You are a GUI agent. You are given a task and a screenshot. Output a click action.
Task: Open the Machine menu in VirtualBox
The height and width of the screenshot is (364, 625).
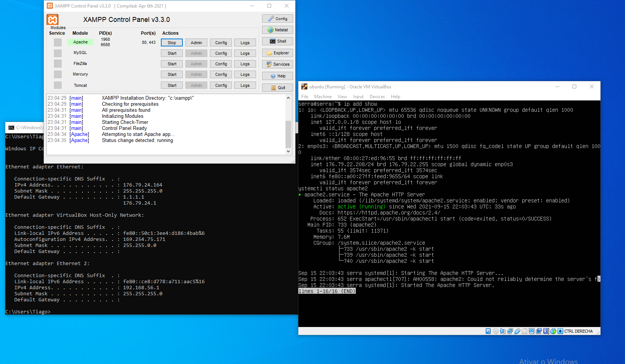pyautogui.click(x=323, y=97)
